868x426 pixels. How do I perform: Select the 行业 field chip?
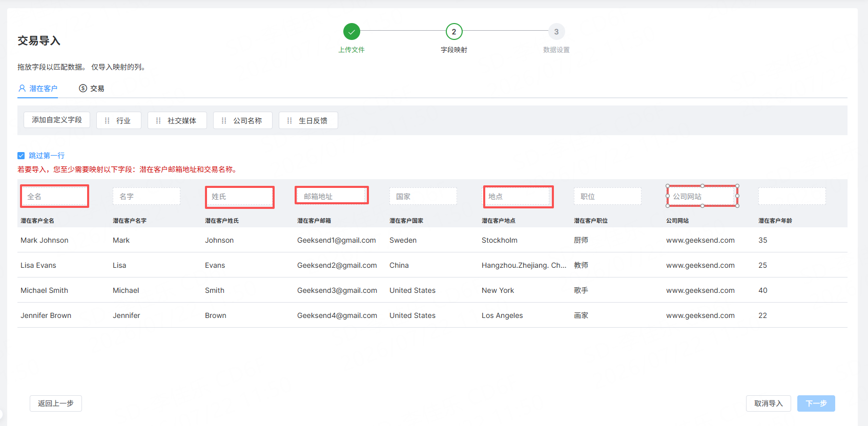(x=119, y=120)
